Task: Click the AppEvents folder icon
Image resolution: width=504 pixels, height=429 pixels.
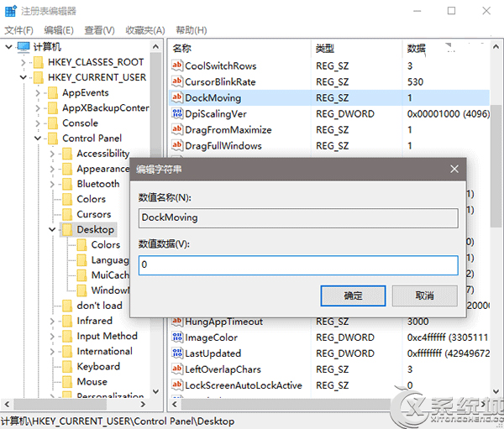Action: [x=53, y=93]
